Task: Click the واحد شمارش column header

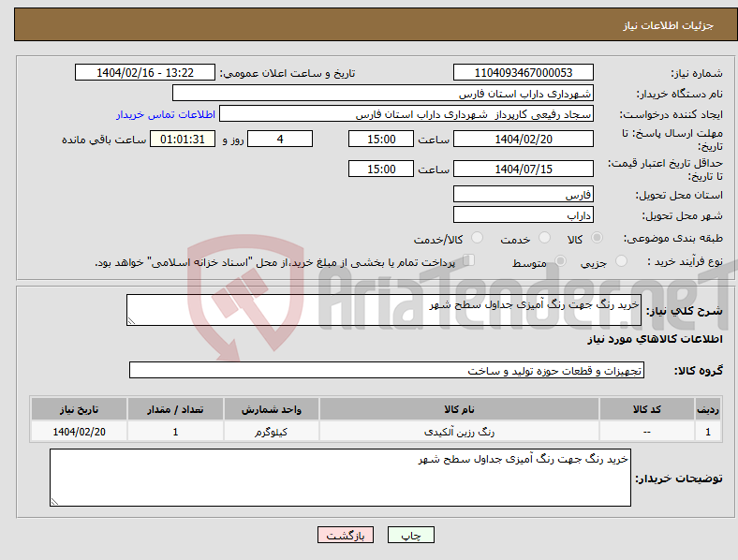Action: click(271, 409)
